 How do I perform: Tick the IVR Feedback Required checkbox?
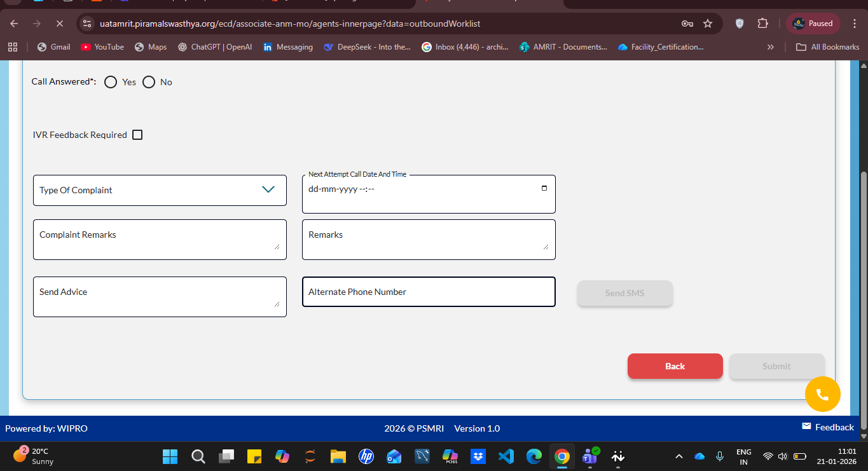click(137, 135)
